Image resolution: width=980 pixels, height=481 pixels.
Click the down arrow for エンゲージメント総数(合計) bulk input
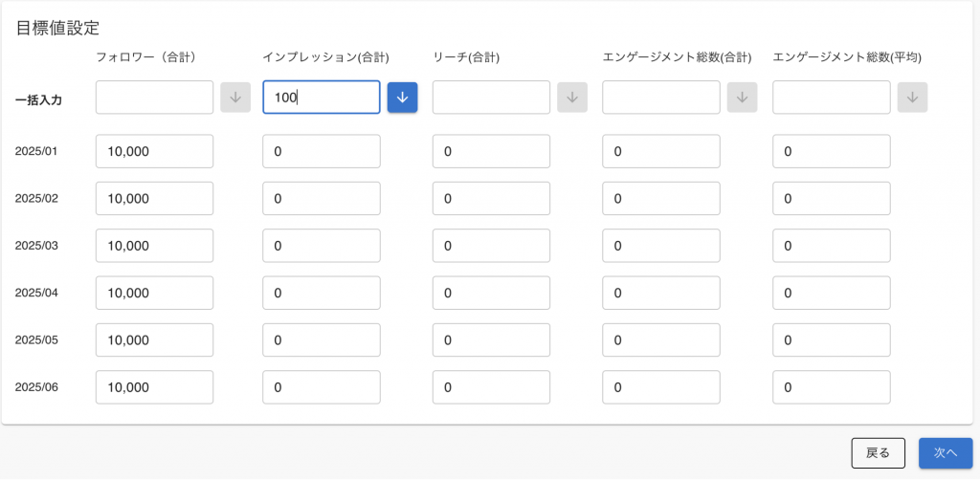pyautogui.click(x=743, y=98)
